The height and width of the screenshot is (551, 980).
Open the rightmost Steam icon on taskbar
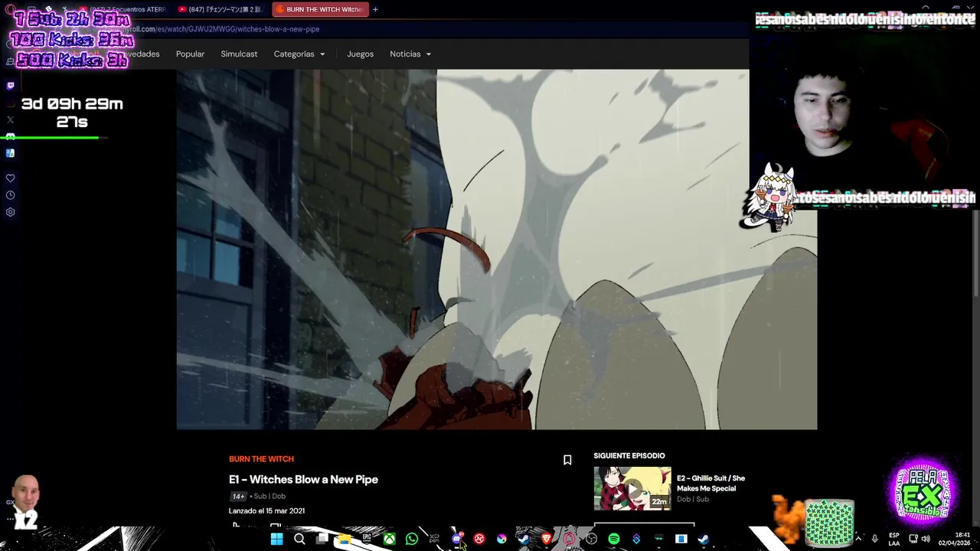[703, 539]
